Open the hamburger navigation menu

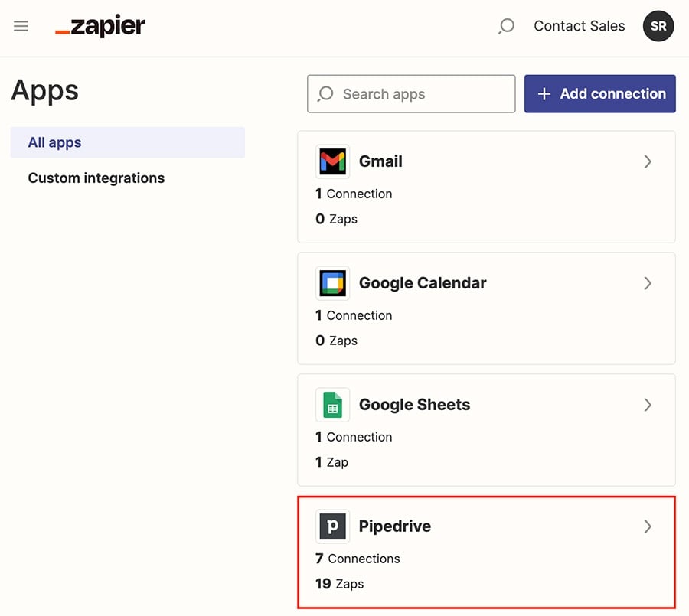click(x=21, y=25)
